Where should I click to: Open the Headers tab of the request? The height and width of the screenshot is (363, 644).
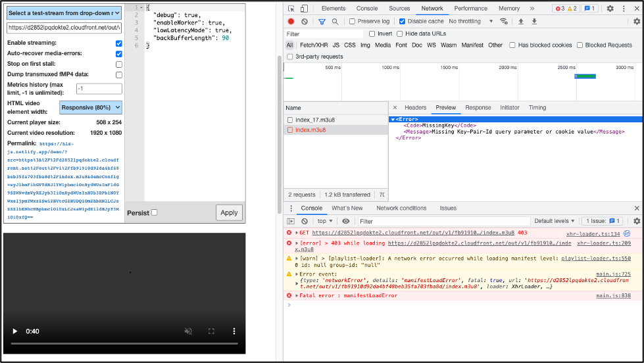tap(415, 108)
